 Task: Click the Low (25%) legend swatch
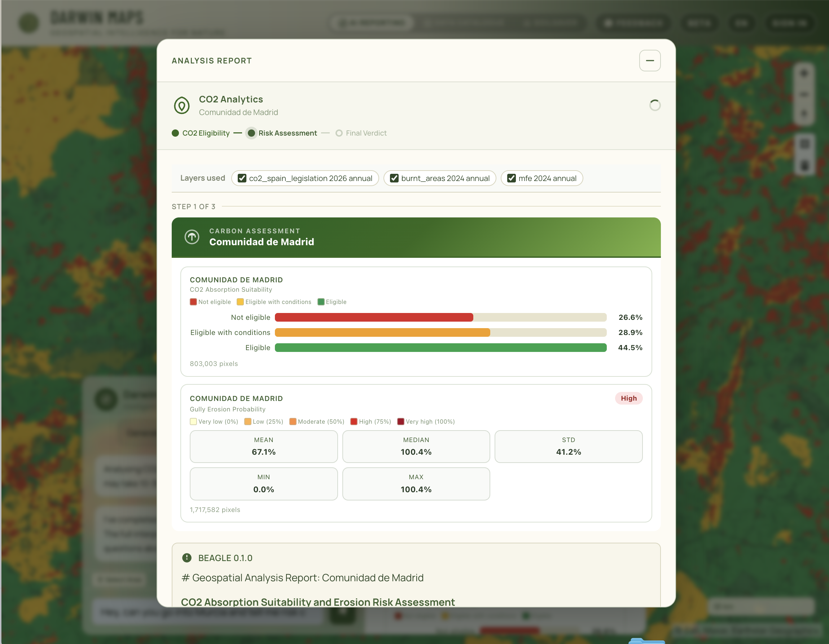pyautogui.click(x=247, y=422)
